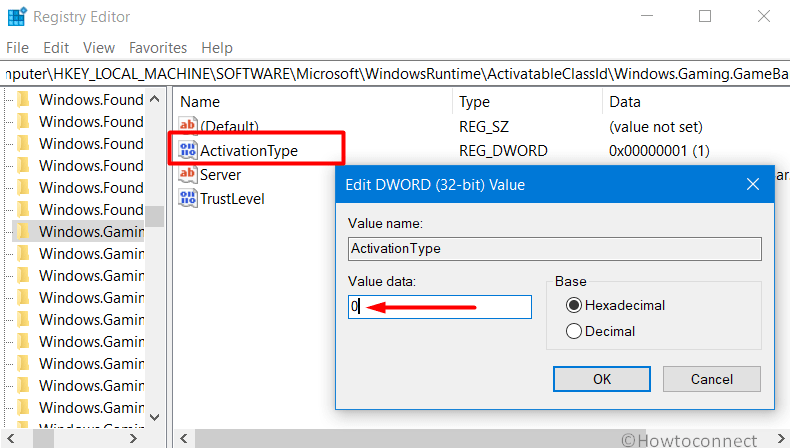This screenshot has width=790, height=448.
Task: Select the ActivationType value name
Action: pos(249,151)
